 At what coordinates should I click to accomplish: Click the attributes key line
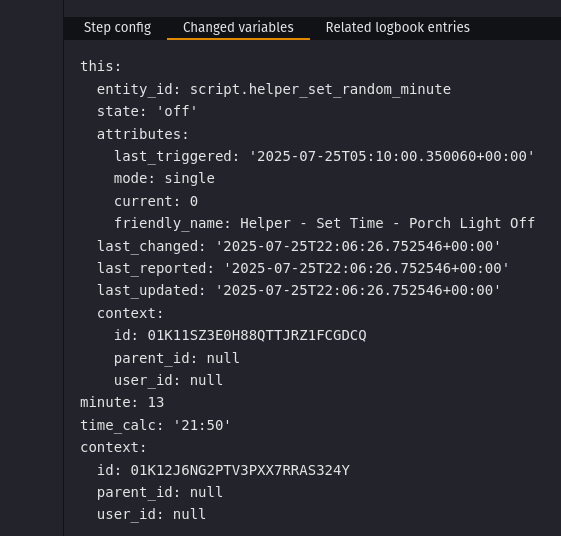tap(142, 134)
